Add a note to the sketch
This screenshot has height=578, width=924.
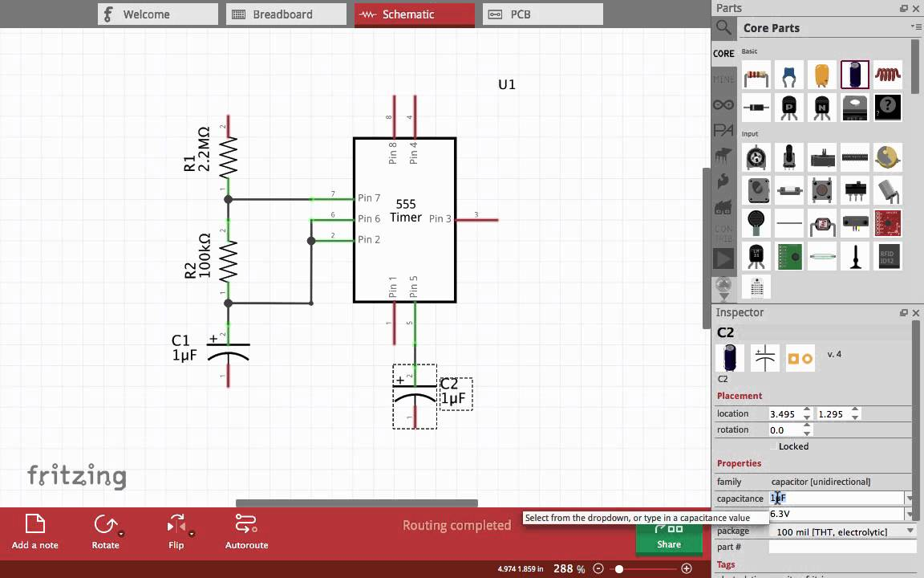34,523
